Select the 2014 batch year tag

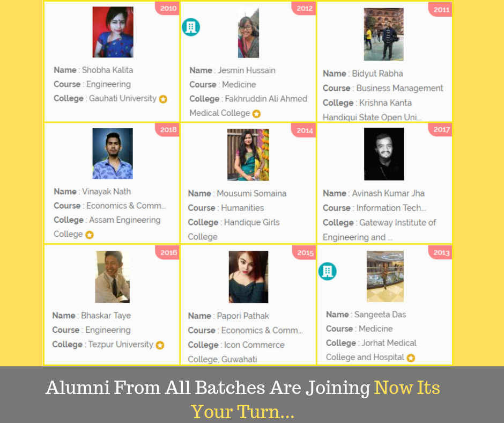304,130
